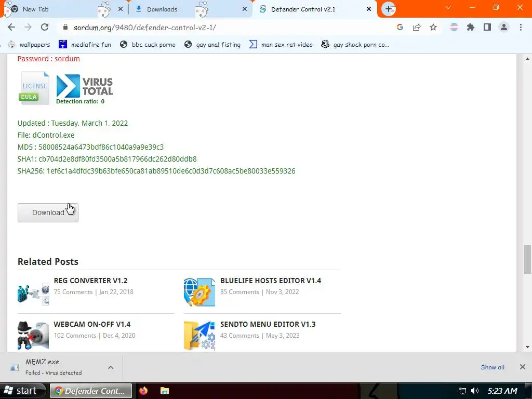The height and width of the screenshot is (399, 532).
Task: Bookmark this page with the star icon
Action: pyautogui.click(x=433, y=27)
